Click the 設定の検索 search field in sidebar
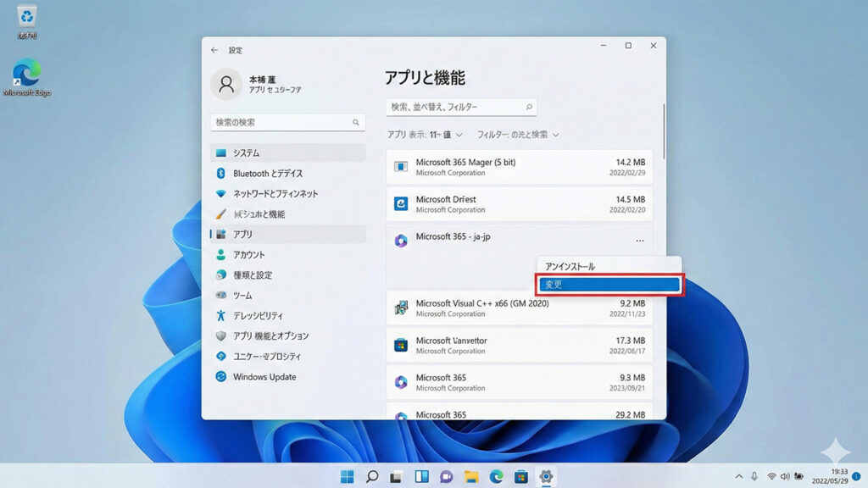 point(287,123)
